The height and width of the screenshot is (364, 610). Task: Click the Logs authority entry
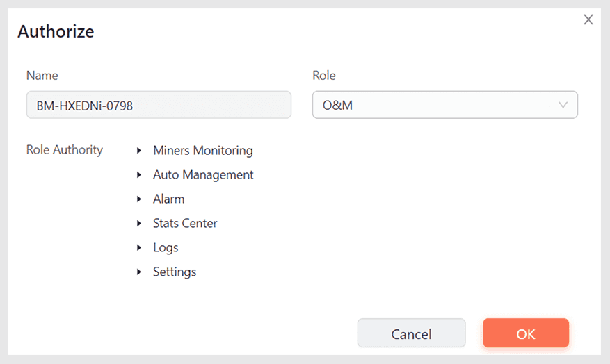point(166,248)
